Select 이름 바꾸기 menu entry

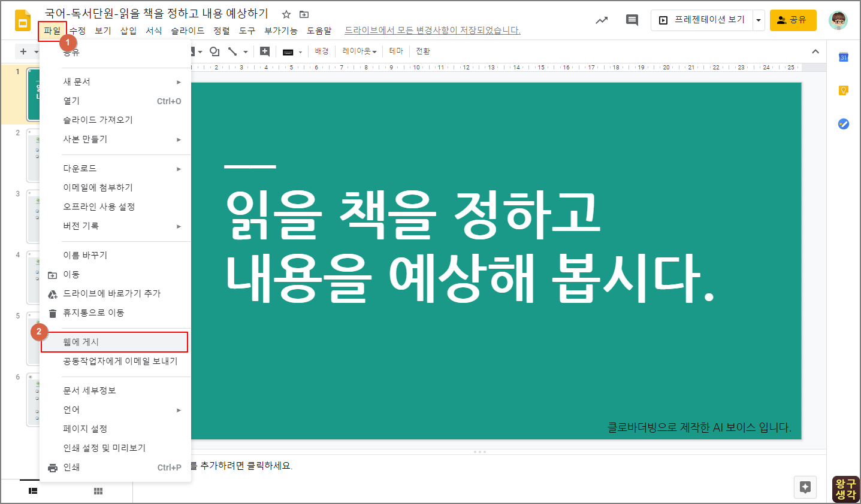[x=115, y=256]
